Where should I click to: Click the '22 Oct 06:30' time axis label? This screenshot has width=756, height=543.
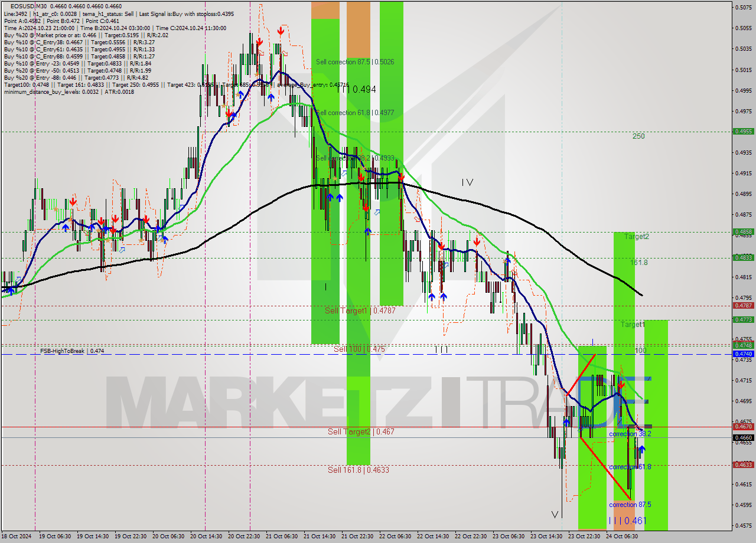(x=395, y=537)
